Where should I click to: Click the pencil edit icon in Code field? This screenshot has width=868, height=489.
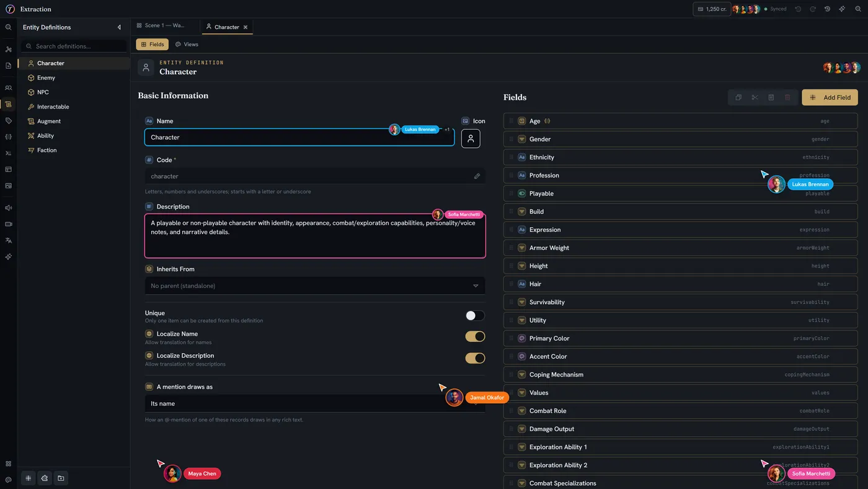477,176
